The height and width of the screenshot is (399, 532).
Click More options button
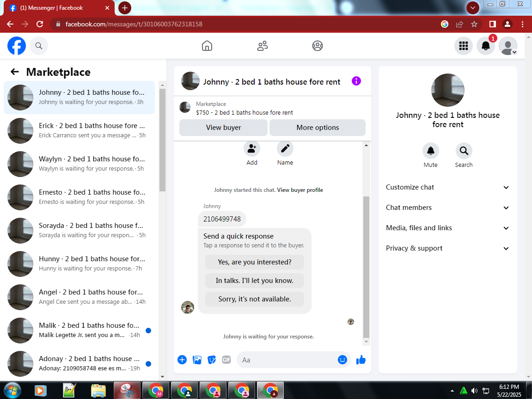pyautogui.click(x=318, y=128)
